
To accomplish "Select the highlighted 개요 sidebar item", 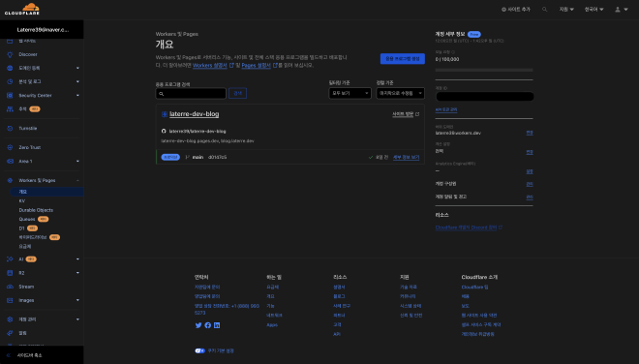I will coord(46,192).
